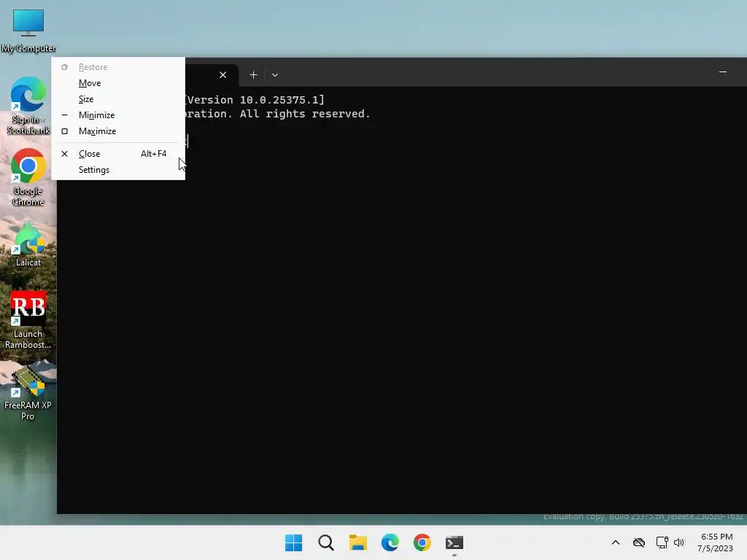Open network status tray icon

[x=662, y=542]
